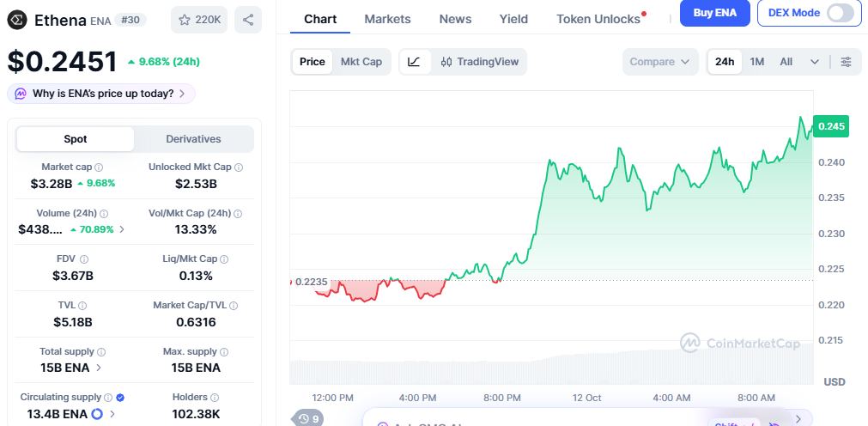Set chart range to 24h
The width and height of the screenshot is (868, 426).
point(725,62)
